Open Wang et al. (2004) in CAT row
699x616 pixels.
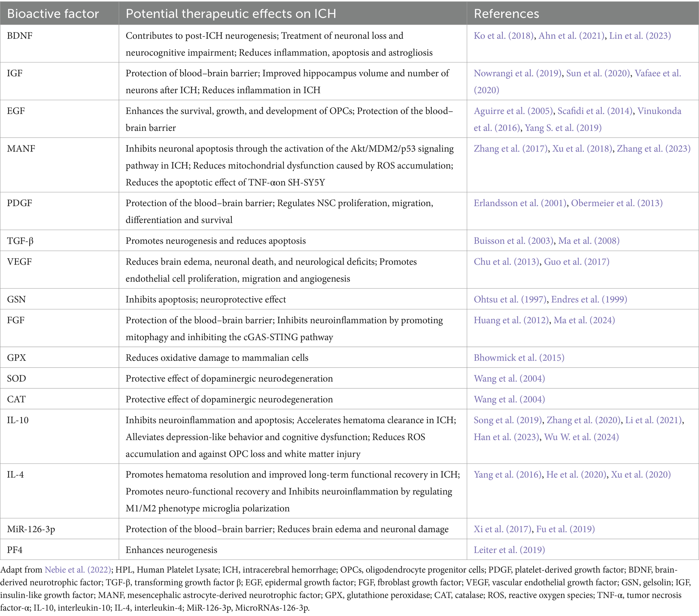point(509,400)
